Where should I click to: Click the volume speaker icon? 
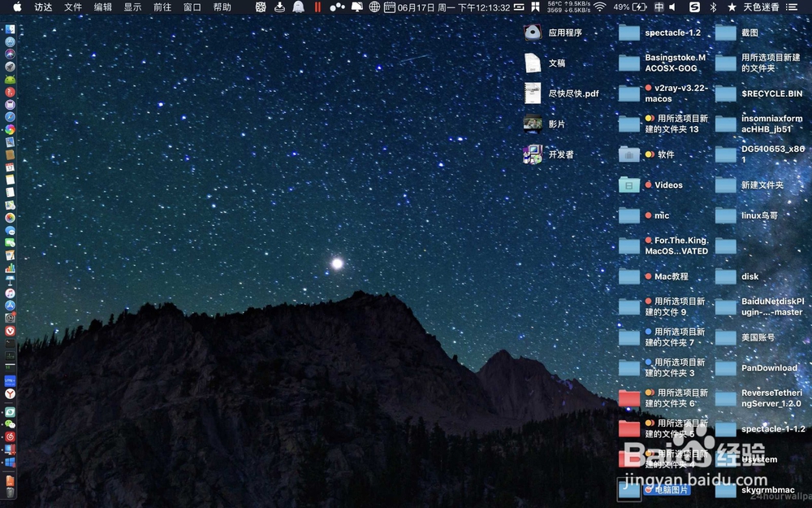672,7
